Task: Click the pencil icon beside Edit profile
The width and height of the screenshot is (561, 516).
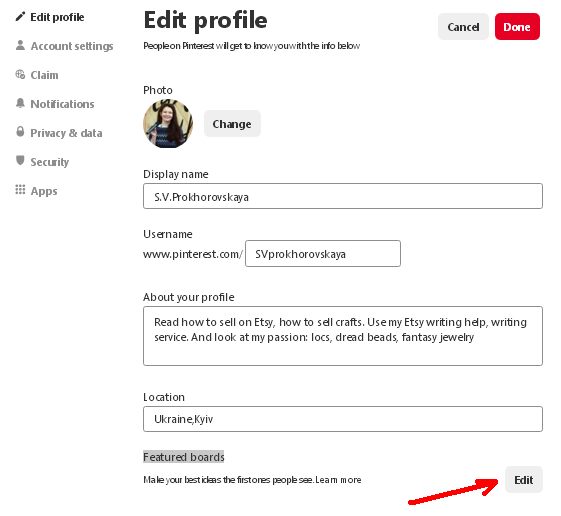Action: click(x=20, y=16)
